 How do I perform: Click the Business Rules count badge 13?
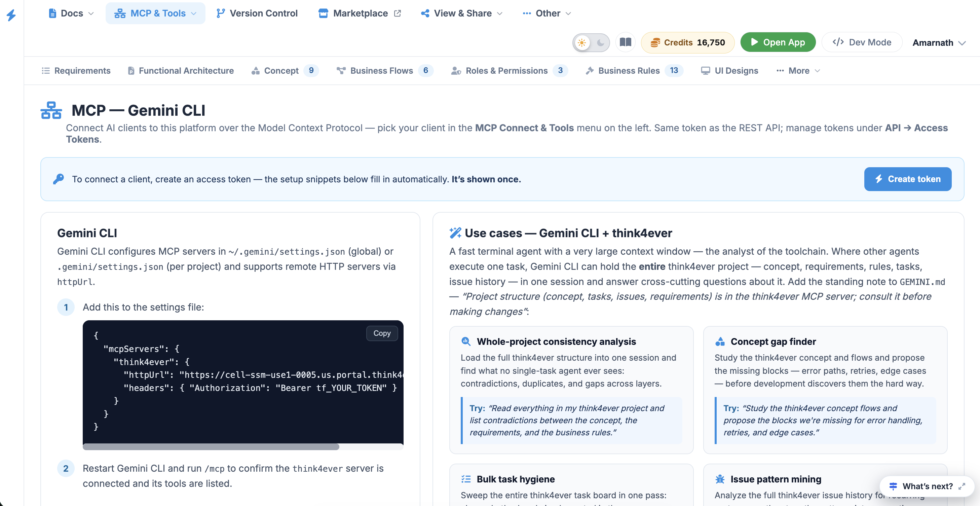(x=674, y=70)
